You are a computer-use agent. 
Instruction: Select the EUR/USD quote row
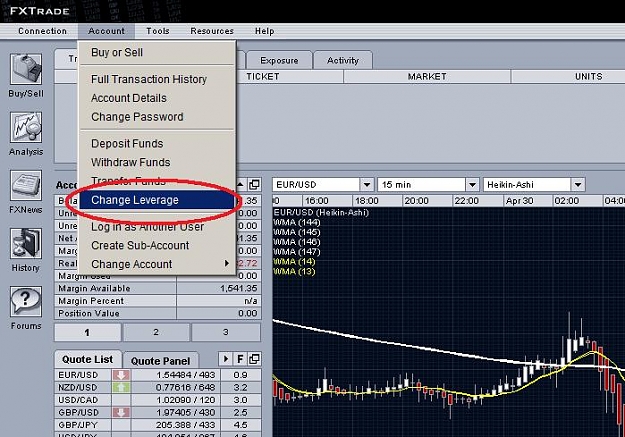coord(158,375)
